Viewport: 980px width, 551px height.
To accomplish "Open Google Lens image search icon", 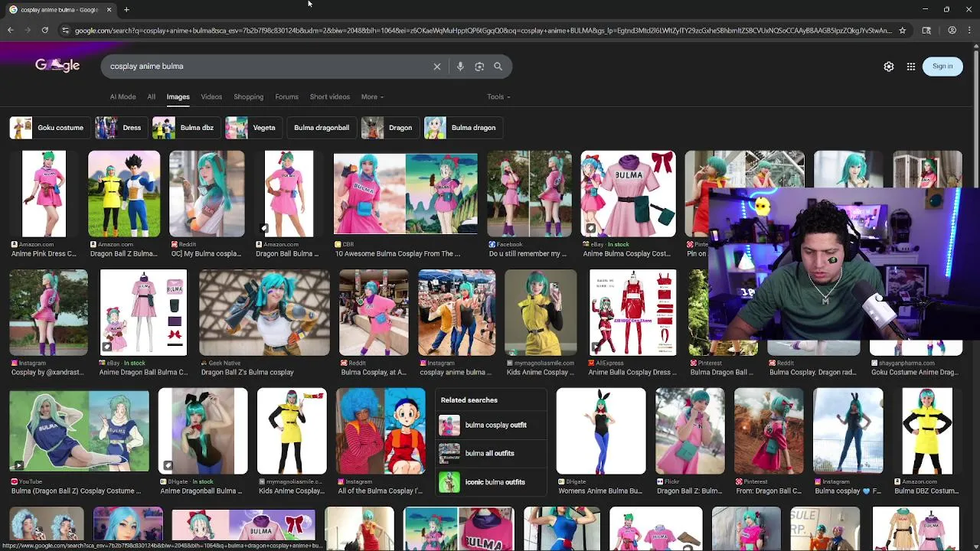I will pyautogui.click(x=479, y=67).
